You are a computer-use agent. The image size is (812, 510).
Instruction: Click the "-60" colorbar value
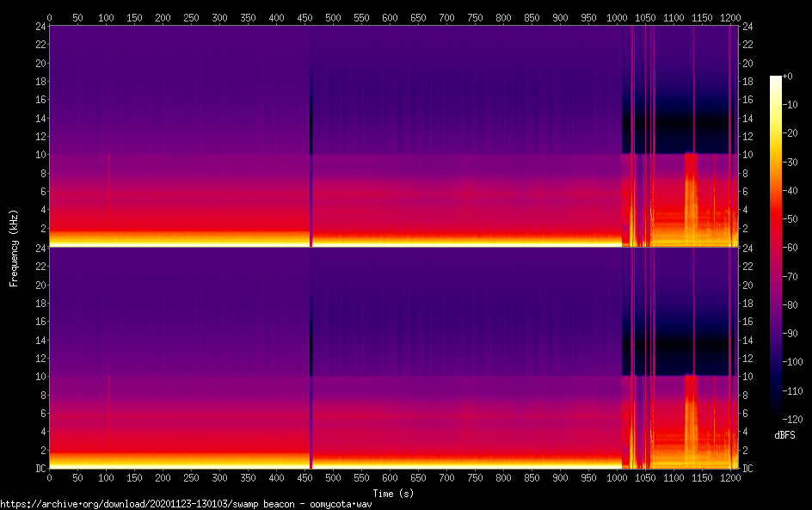coord(790,248)
